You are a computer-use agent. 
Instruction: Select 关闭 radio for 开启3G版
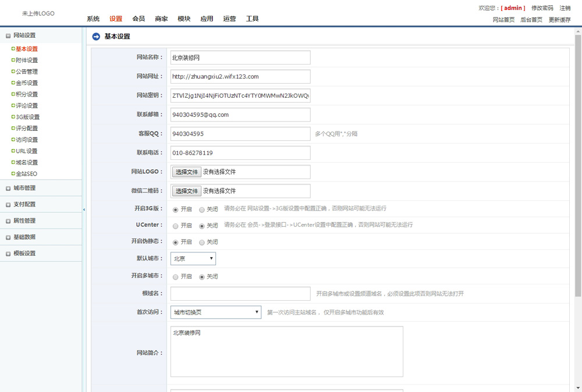point(202,209)
